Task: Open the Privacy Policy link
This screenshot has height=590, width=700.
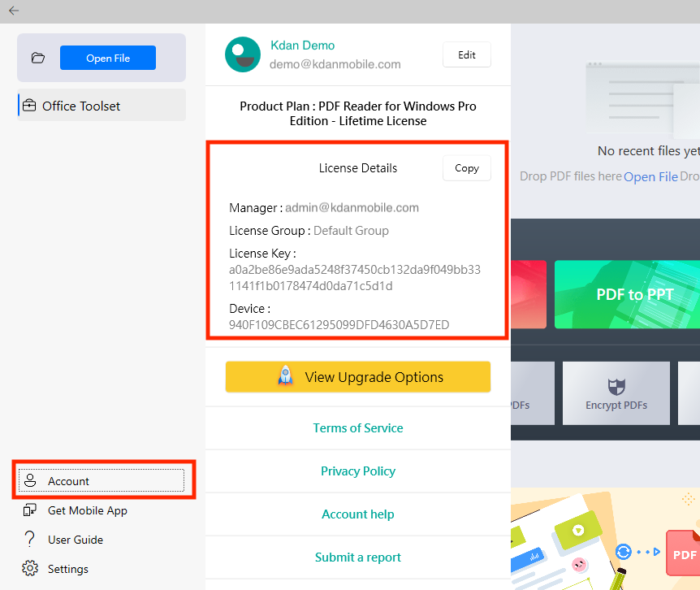Action: pyautogui.click(x=357, y=471)
